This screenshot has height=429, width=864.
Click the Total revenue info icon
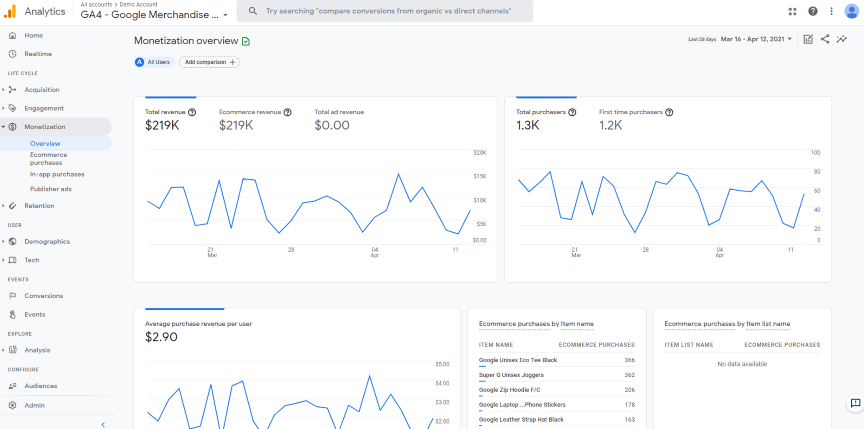pos(192,112)
